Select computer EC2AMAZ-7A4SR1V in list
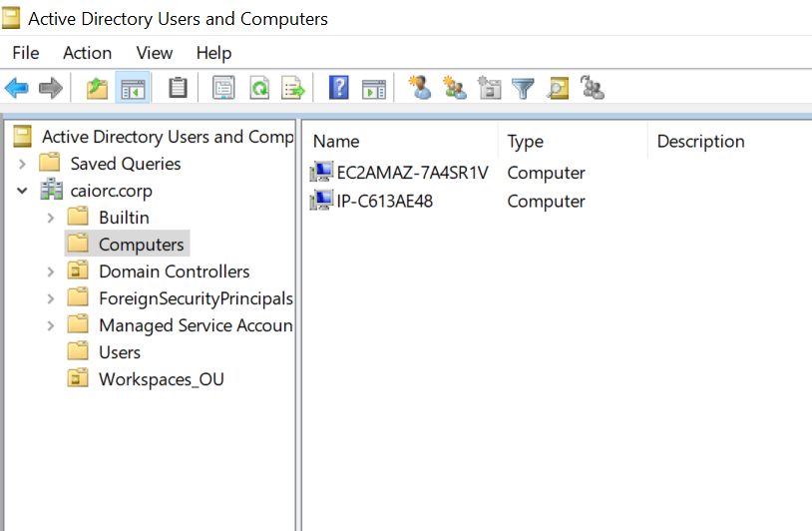The height and width of the screenshot is (531, 812). pyautogui.click(x=412, y=173)
